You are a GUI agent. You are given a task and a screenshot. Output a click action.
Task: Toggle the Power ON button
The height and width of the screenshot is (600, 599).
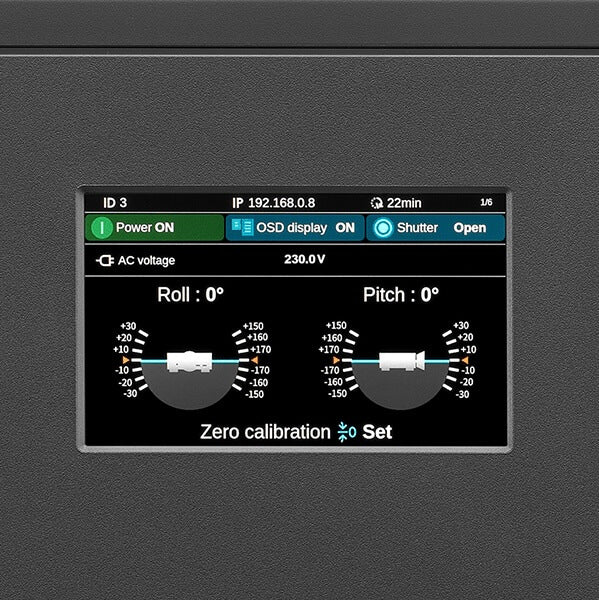pos(154,228)
